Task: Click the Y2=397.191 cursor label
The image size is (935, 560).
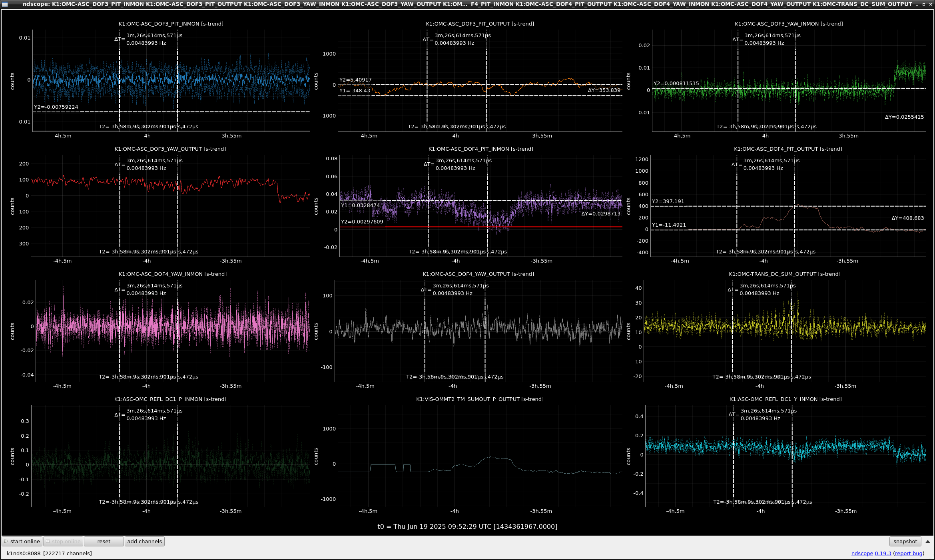Action: 668,201
